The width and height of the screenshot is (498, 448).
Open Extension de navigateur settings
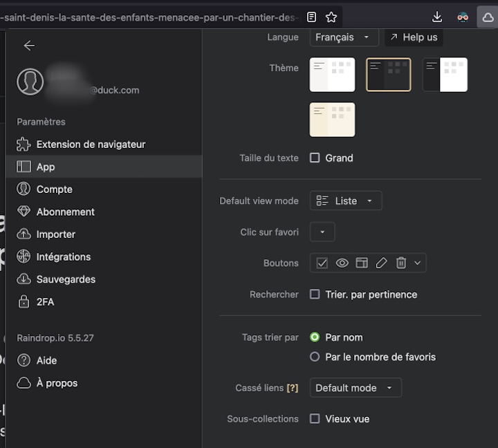pos(91,144)
